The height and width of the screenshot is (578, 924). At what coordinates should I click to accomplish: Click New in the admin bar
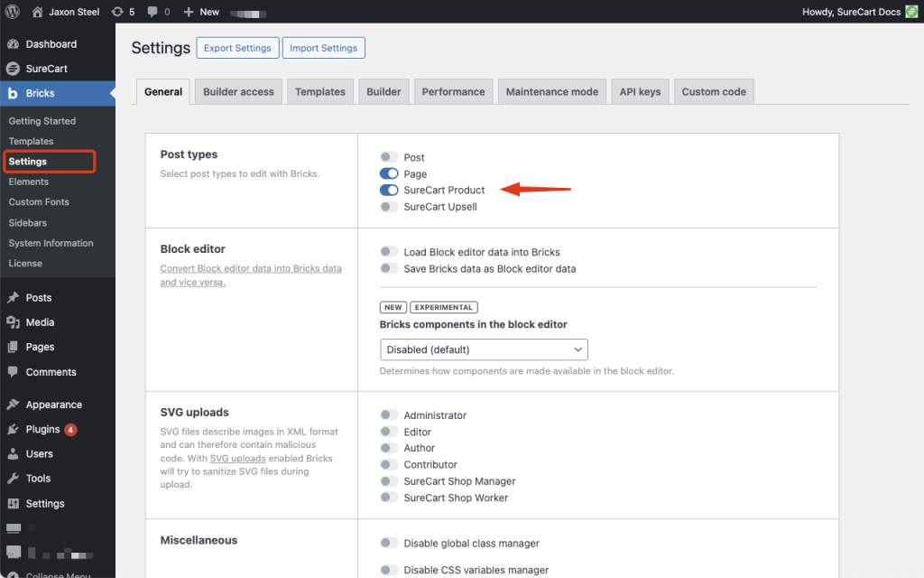(201, 12)
